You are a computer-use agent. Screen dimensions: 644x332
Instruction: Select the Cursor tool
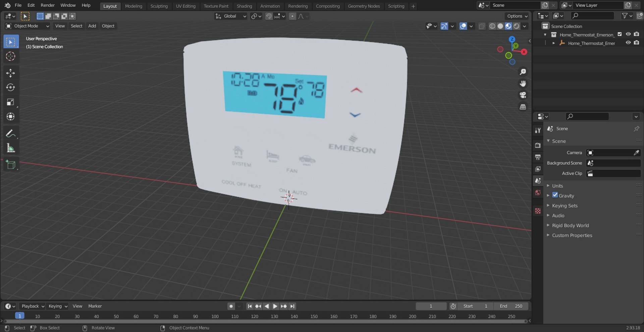tap(11, 56)
